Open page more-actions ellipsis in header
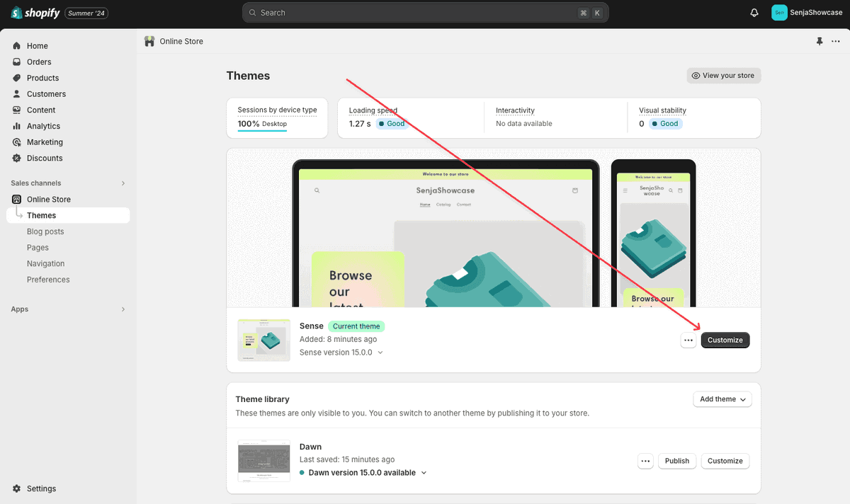Image resolution: width=850 pixels, height=504 pixels. click(836, 41)
